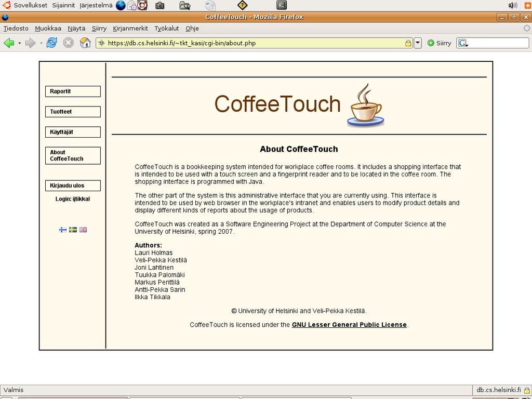532x399 pixels.
Task: Open the browser home page
Action: coord(85,43)
